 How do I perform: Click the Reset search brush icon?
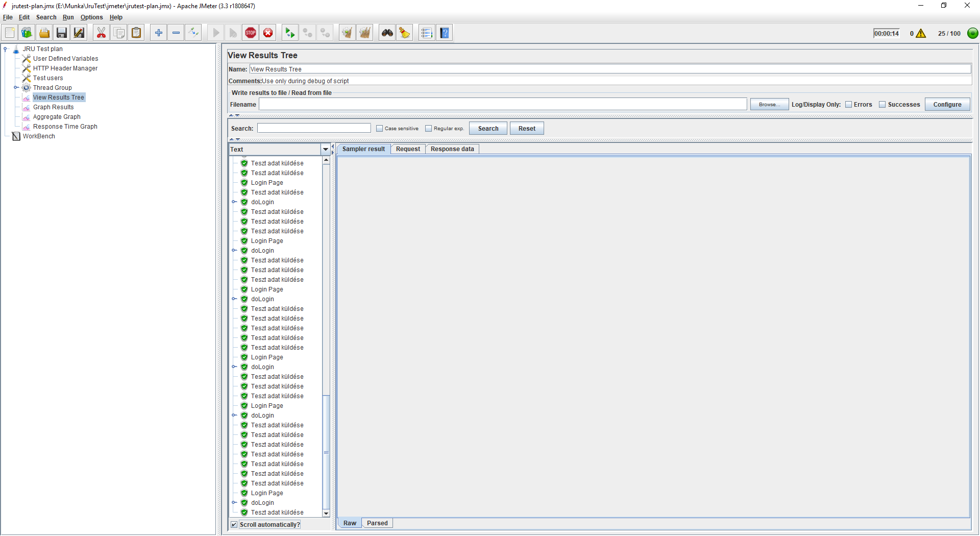point(405,33)
